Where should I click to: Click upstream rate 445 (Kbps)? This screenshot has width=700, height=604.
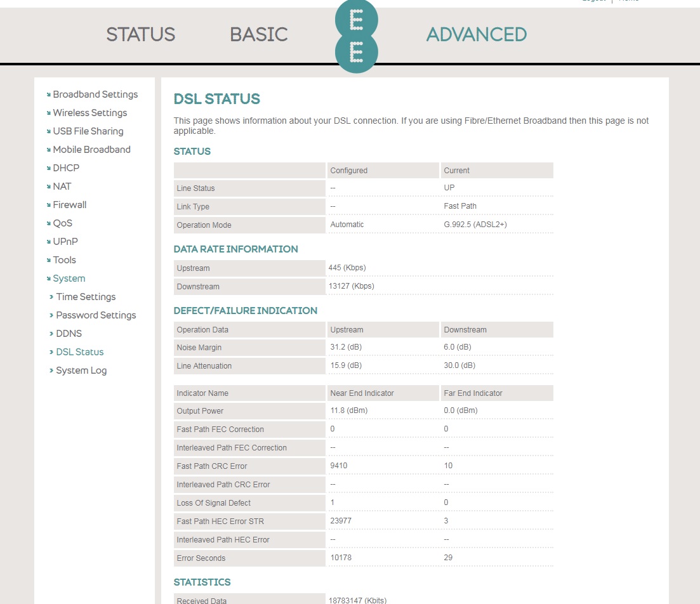tap(347, 267)
